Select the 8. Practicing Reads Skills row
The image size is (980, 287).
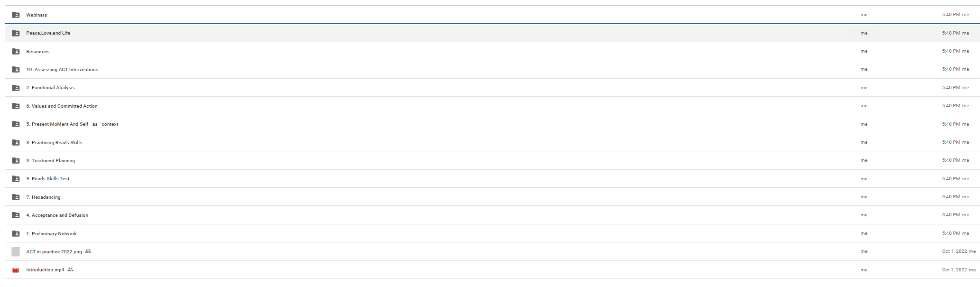[492, 142]
